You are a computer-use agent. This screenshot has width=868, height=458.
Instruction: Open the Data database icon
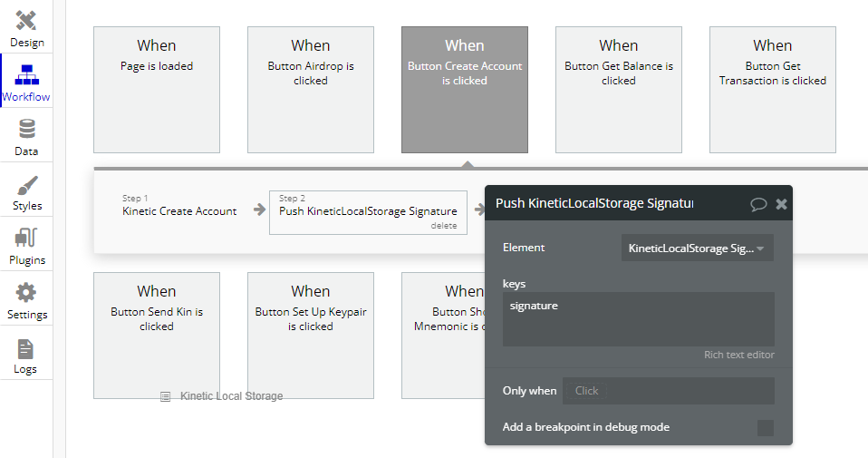pyautogui.click(x=26, y=130)
